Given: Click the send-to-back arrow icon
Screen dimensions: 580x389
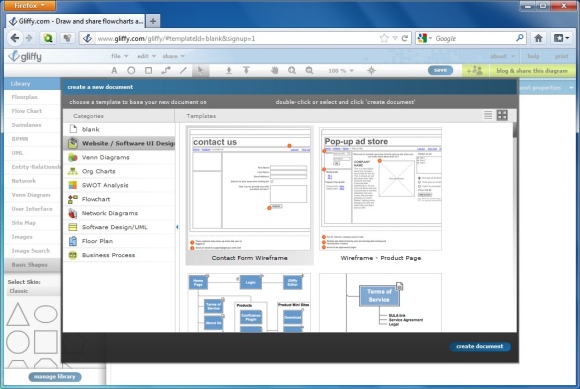Looking at the screenshot, I should [246, 70].
